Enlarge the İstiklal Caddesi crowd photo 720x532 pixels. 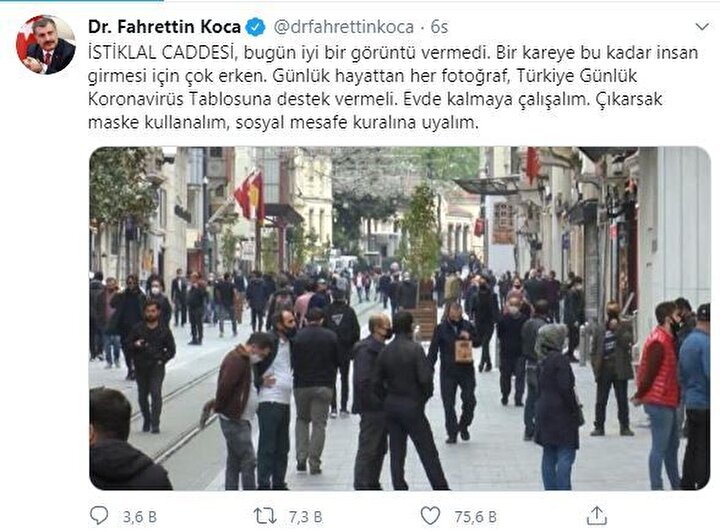[x=399, y=318]
